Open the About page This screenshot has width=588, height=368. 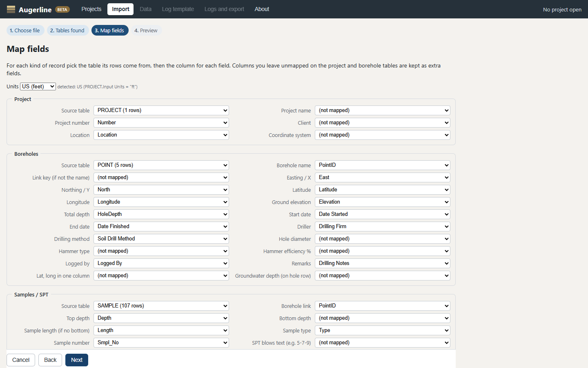(x=262, y=9)
